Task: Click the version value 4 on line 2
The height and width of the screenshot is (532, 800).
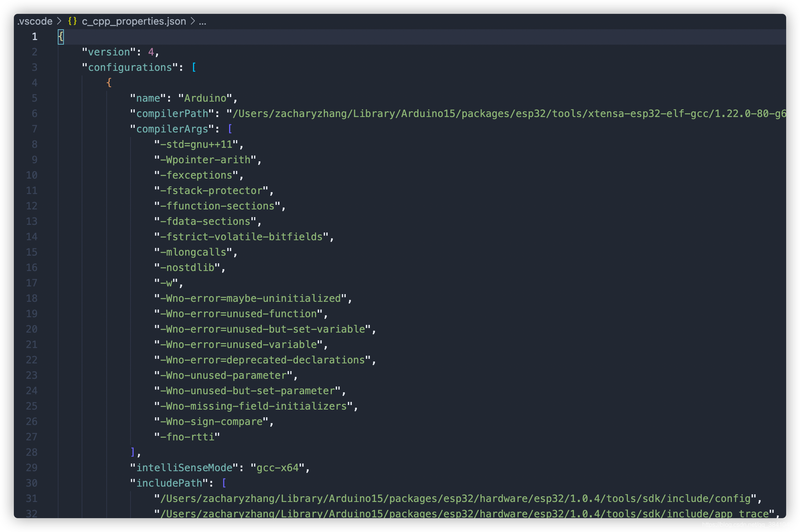Action: (151, 52)
